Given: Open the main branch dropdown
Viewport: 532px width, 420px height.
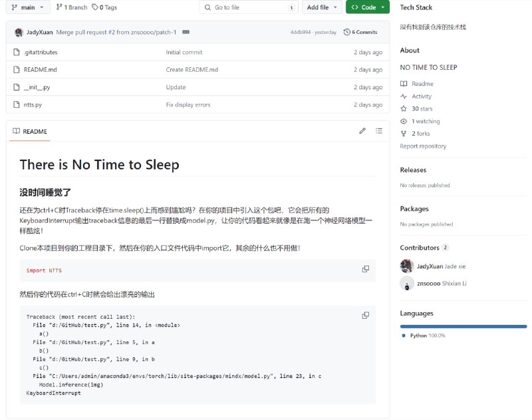Looking at the screenshot, I should tap(29, 7).
